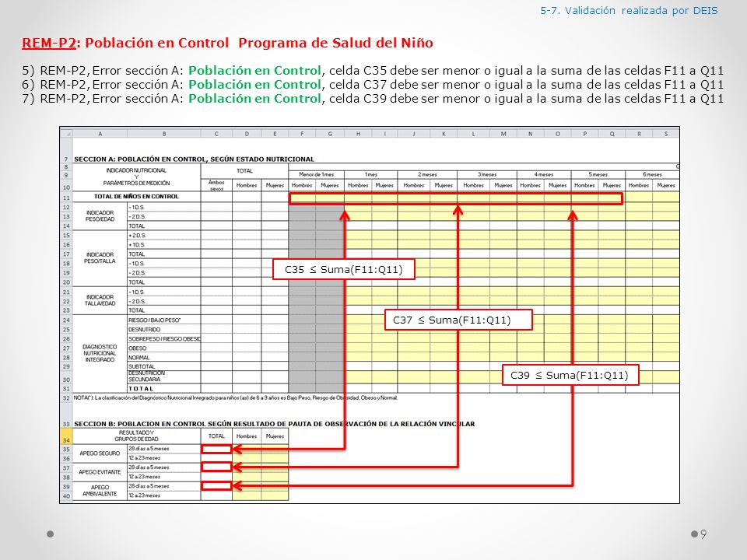
Task: Click the TOTAL header in Seccion B
Action: 216,436
